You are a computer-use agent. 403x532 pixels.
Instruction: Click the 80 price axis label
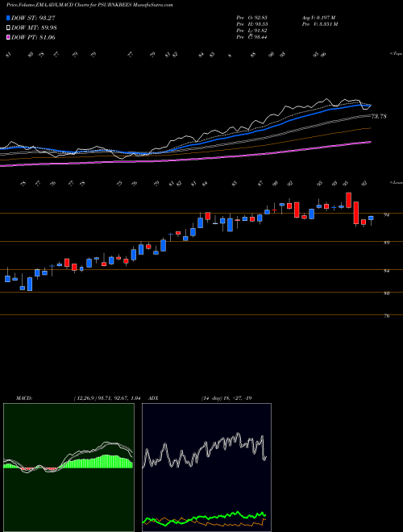tap(387, 293)
